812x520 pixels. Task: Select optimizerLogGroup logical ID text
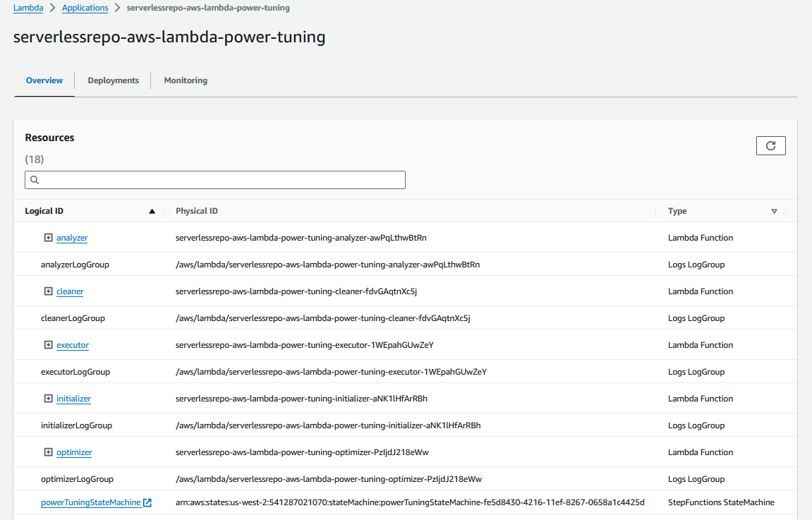[77, 479]
